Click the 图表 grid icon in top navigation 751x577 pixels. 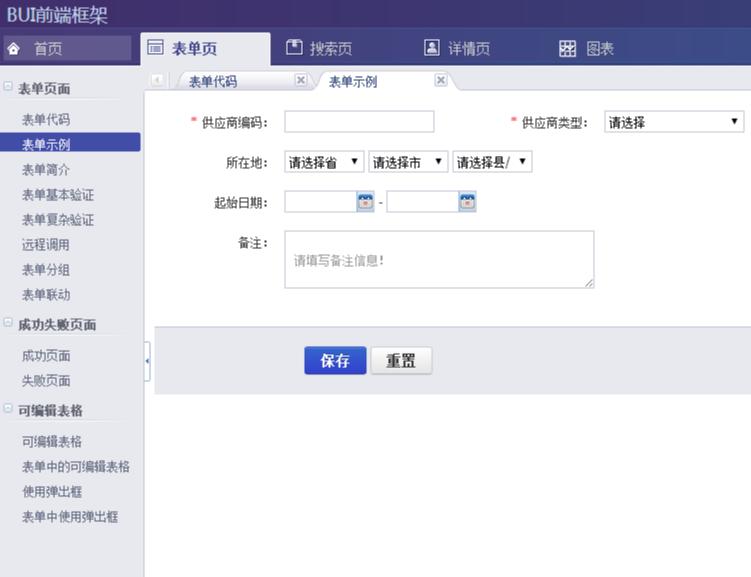[x=567, y=49]
